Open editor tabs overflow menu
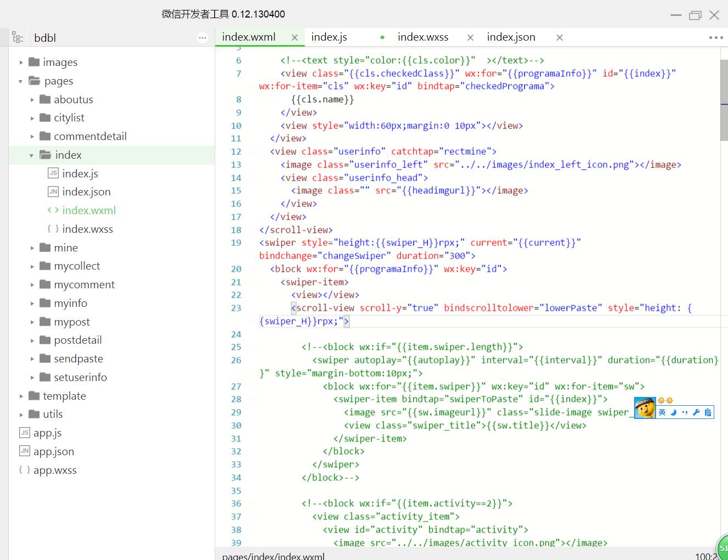The image size is (728, 560). click(x=716, y=38)
